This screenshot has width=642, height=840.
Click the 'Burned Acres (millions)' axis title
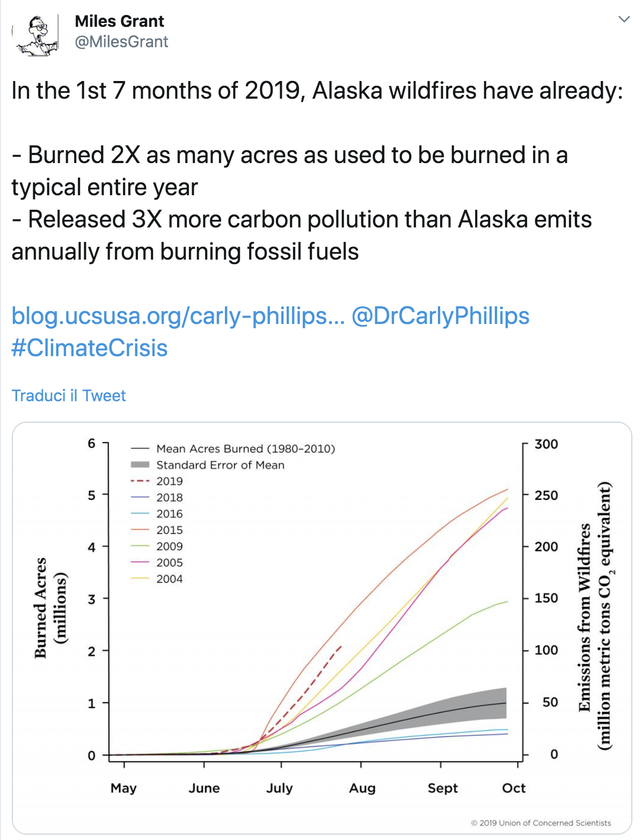click(50, 608)
